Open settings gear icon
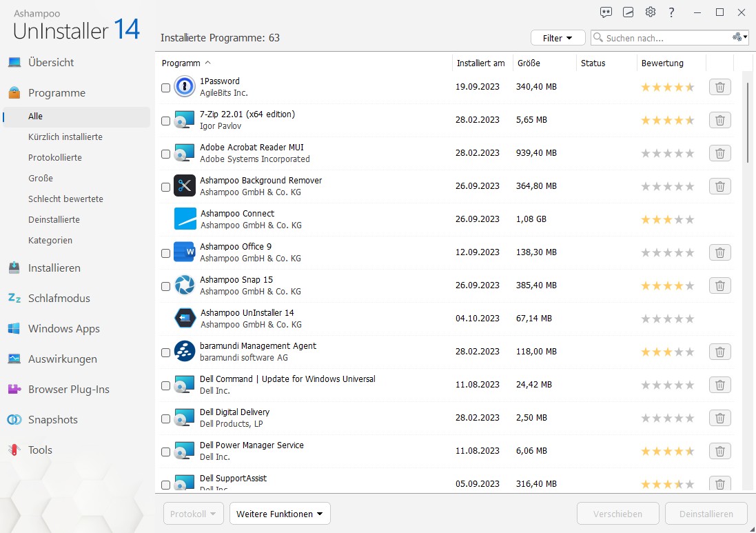 tap(651, 12)
